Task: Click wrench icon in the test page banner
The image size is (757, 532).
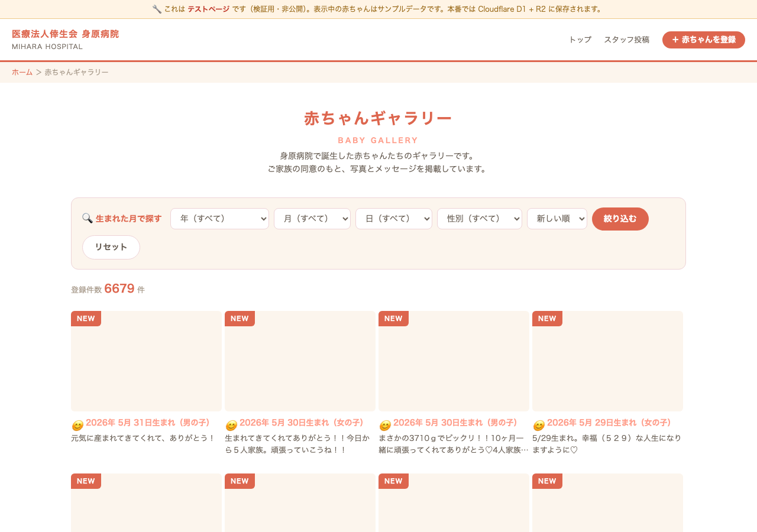Action: click(x=157, y=9)
